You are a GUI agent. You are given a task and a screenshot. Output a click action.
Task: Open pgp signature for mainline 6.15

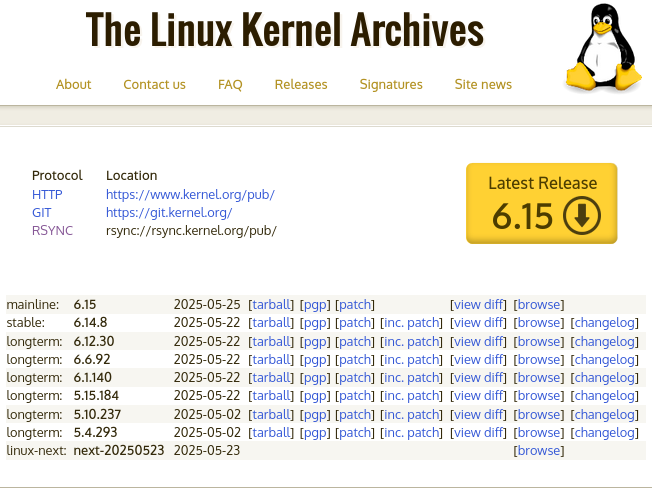coord(315,305)
